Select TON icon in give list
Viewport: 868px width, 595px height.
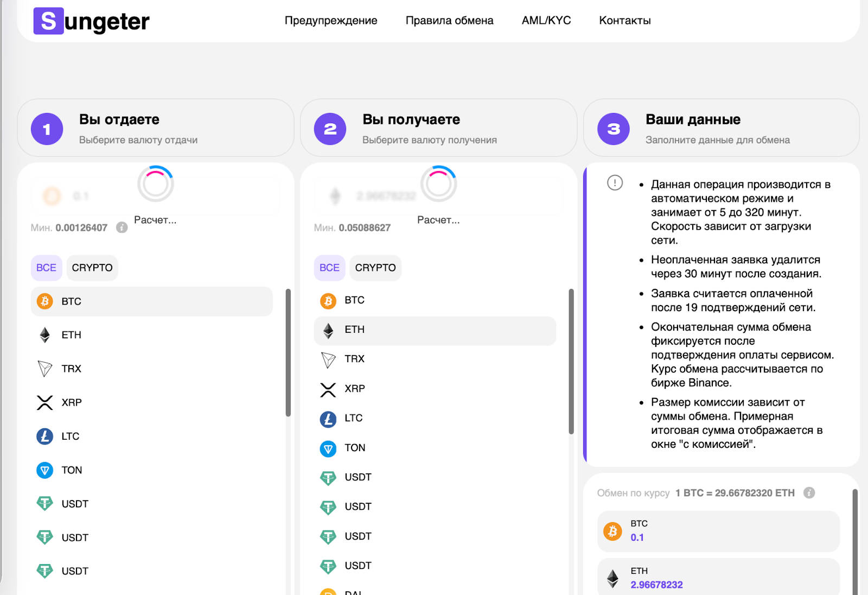(x=45, y=470)
